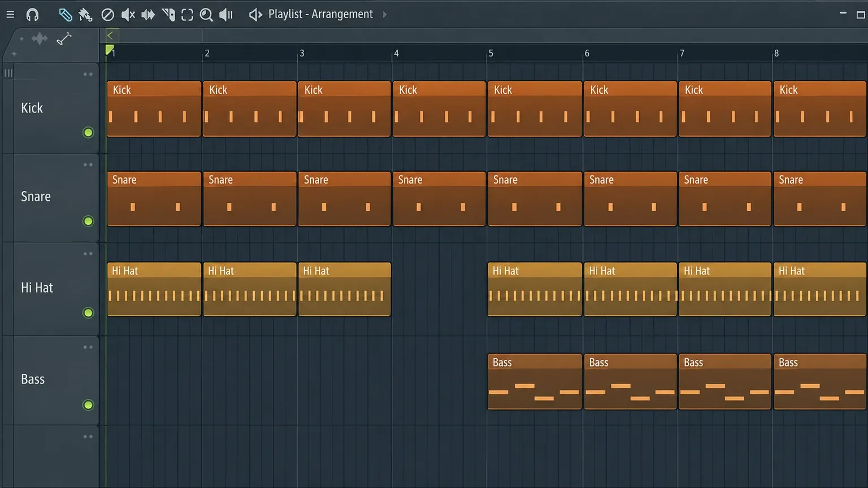Select the Bass clip at bar 8

(820, 381)
